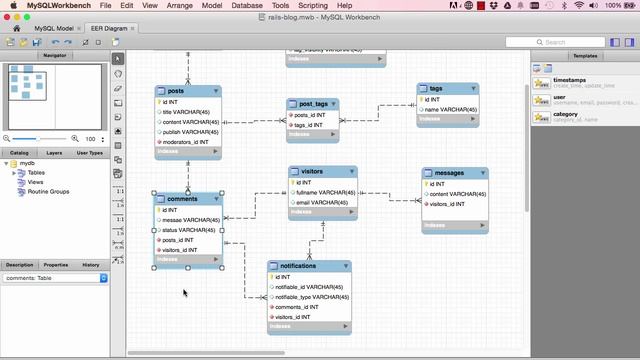Image resolution: width=640 pixels, height=360 pixels.
Task: Choose the 1:1 identifying relationship tool
Action: [x=118, y=219]
